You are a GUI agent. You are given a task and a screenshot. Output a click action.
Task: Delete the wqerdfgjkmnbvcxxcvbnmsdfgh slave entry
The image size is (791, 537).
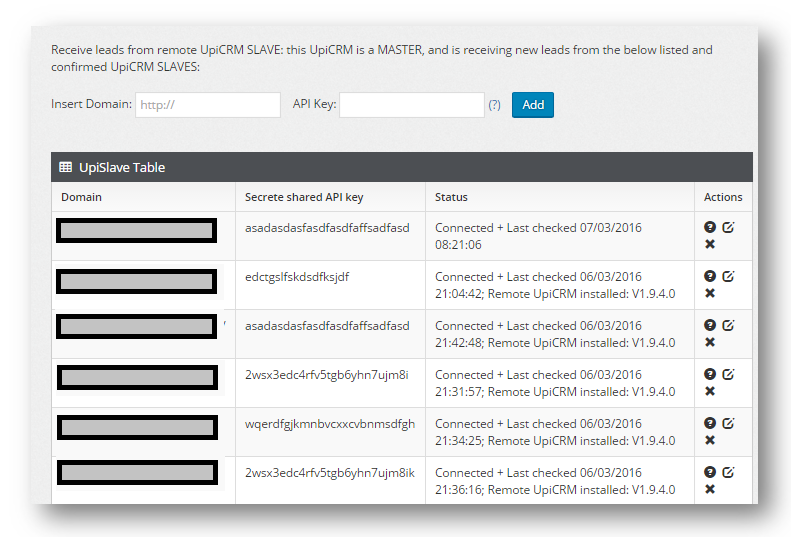pos(710,440)
